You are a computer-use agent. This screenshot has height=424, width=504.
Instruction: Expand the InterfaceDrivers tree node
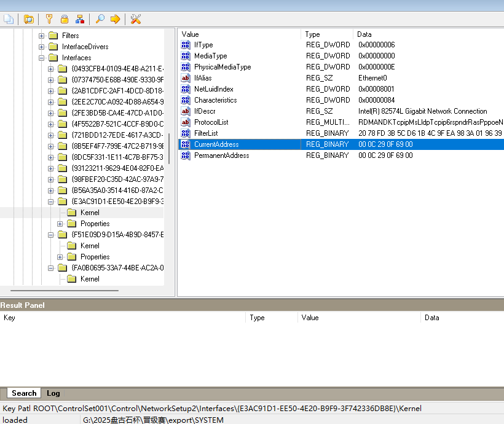click(x=41, y=47)
